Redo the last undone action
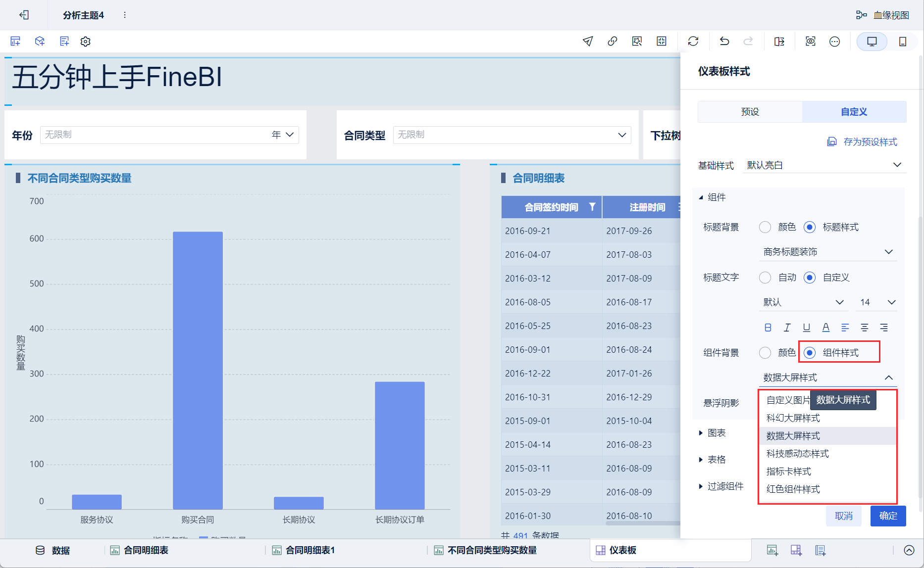This screenshot has height=568, width=924. coord(748,41)
